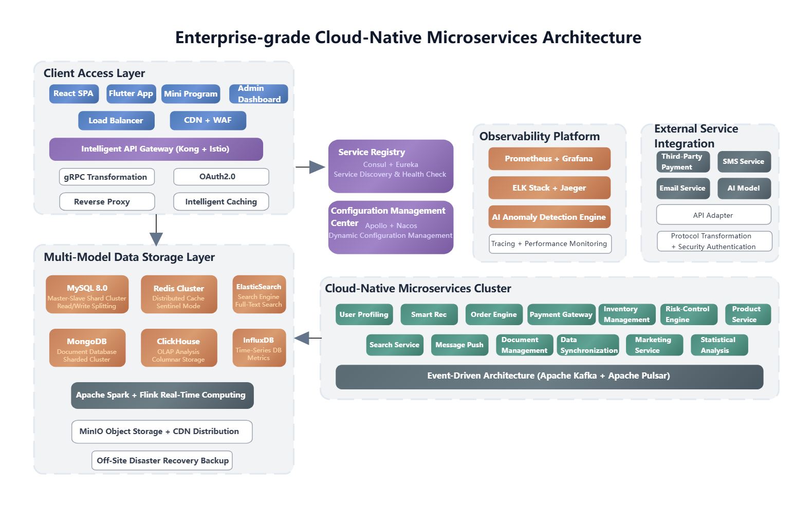Viewport: 812px width, 507px height.
Task: Select Off-Site Disaster Recovery Backup box
Action: [162, 460]
